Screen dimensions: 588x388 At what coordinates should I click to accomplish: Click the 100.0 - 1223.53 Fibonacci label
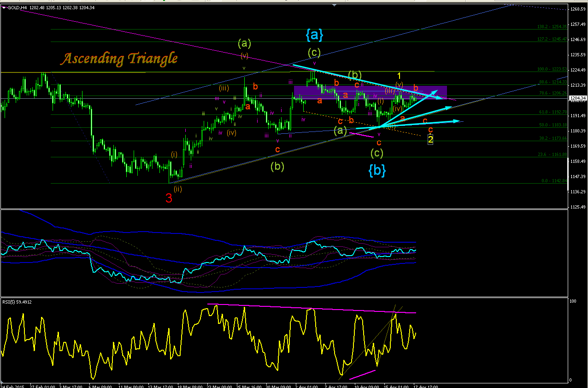(x=553, y=69)
